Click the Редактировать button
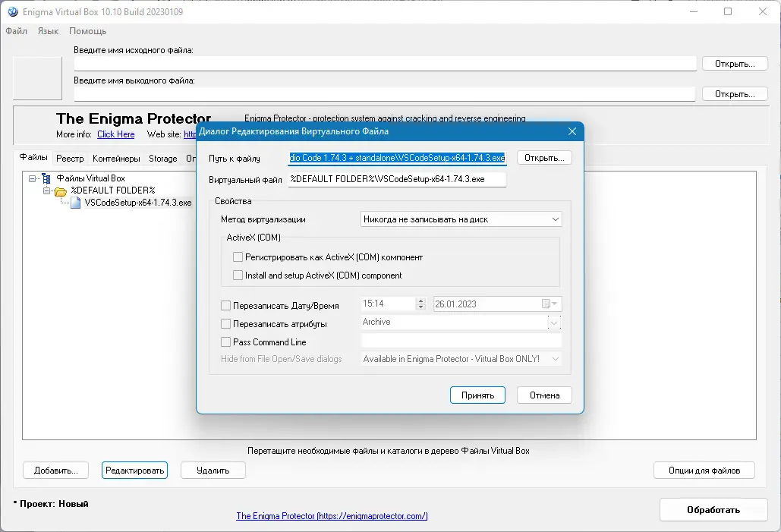Viewport: 781px width, 532px height. [x=134, y=471]
